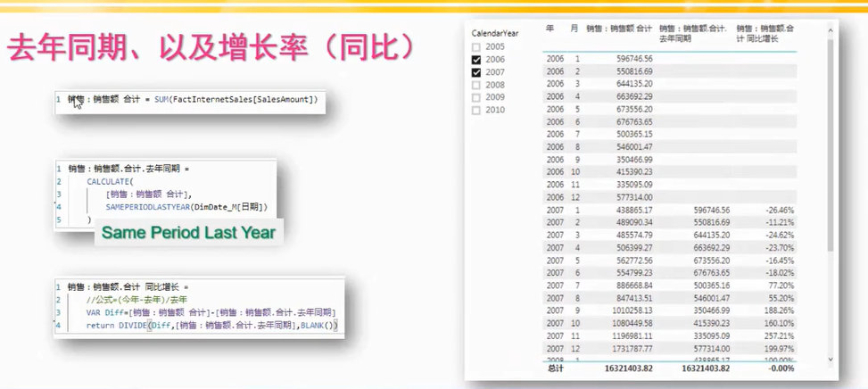Viewport: 868px width, 389px height.
Task: Click the 55.20% growth cell
Action: point(781,298)
